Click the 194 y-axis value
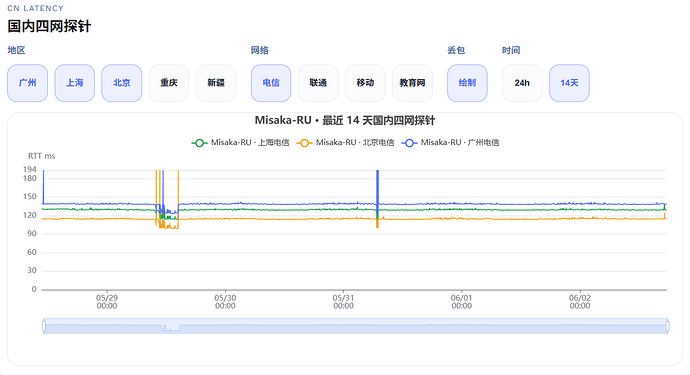690x375 pixels. point(29,169)
